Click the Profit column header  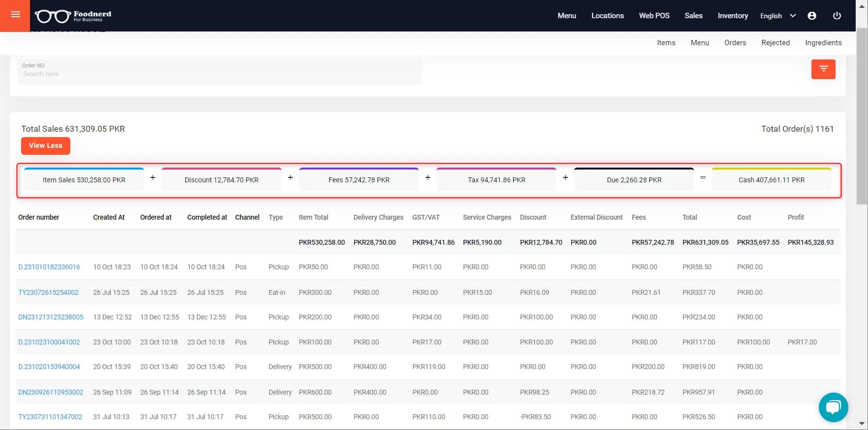pos(796,217)
